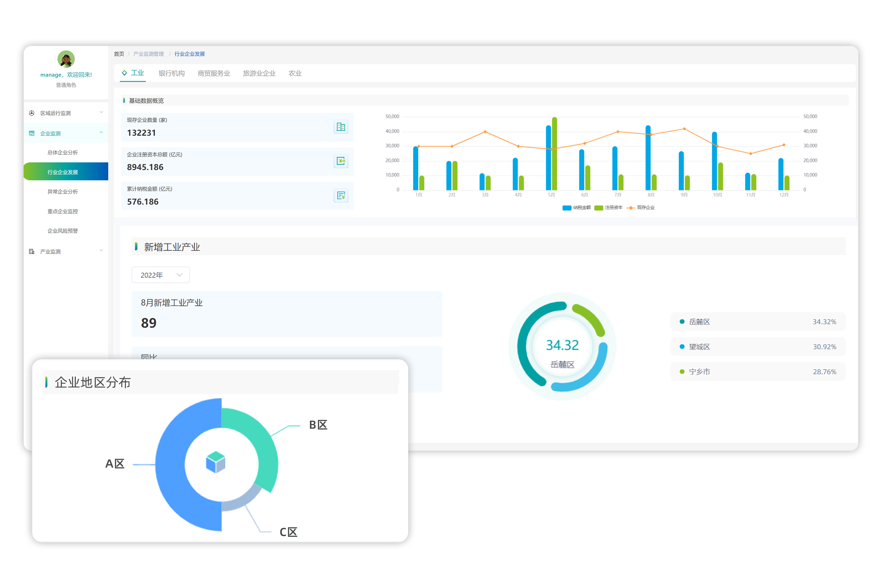Collapse the 企业监测 menu chevron
Viewport: 882px width, 588px height.
[x=101, y=133]
